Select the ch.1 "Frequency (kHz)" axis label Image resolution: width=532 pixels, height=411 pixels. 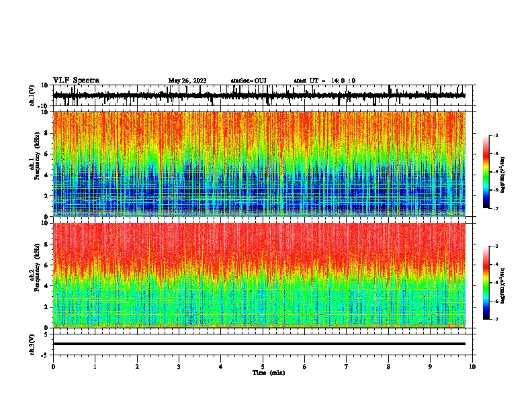pos(38,156)
